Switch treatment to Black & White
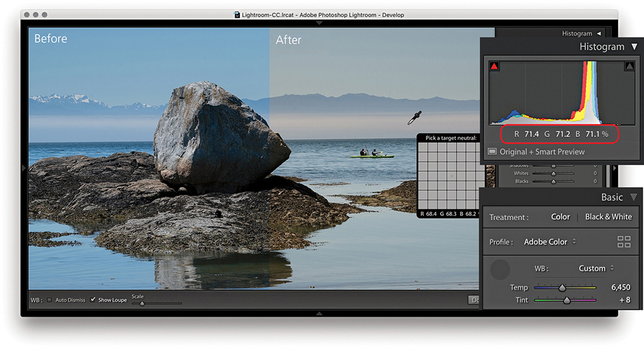Screen dimensions: 644x348 tap(609, 216)
